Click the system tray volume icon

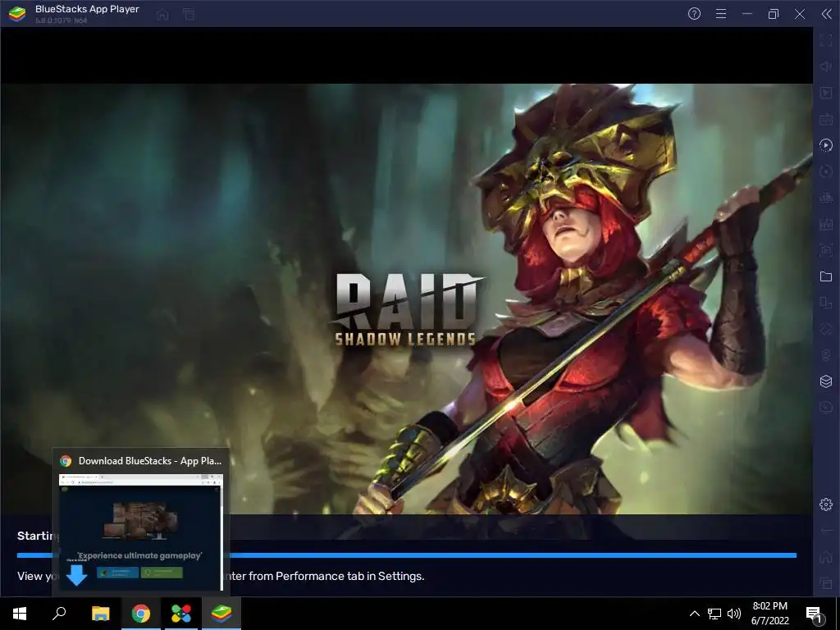pyautogui.click(x=734, y=614)
